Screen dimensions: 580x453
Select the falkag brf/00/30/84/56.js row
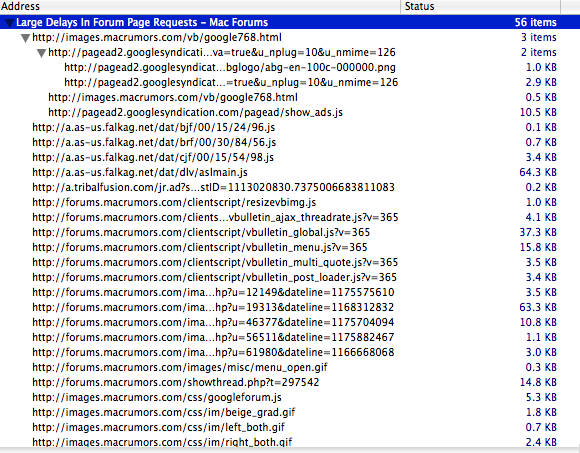pyautogui.click(x=290, y=142)
